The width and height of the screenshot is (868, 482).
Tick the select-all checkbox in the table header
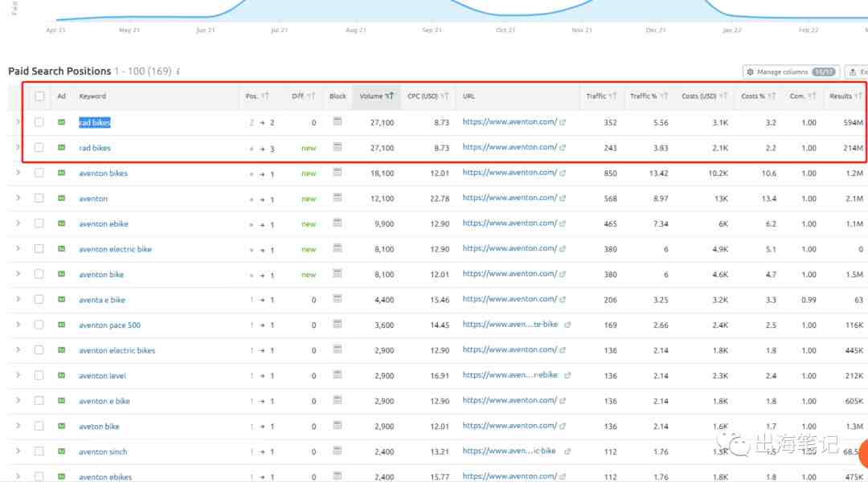point(39,96)
